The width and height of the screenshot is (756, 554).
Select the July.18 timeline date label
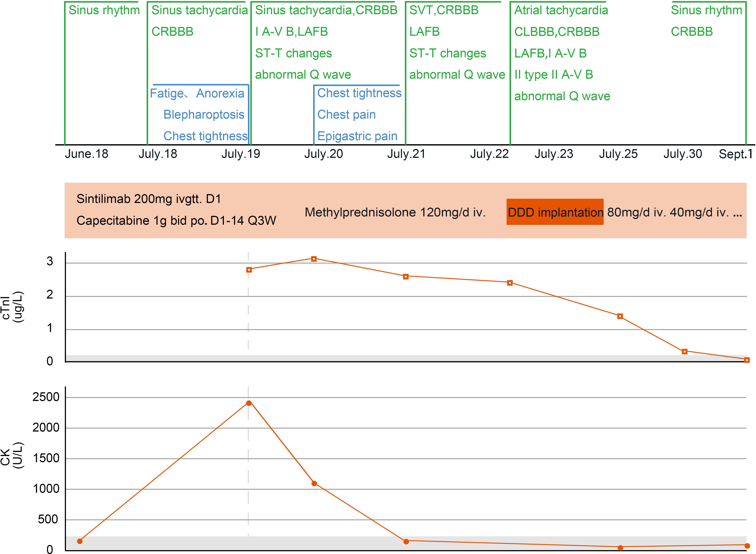coord(158,154)
